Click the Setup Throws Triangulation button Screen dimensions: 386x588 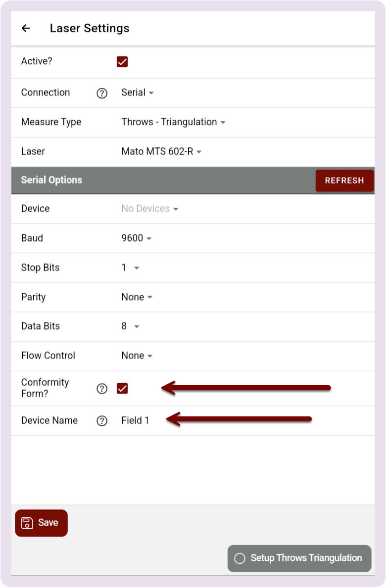299,558
